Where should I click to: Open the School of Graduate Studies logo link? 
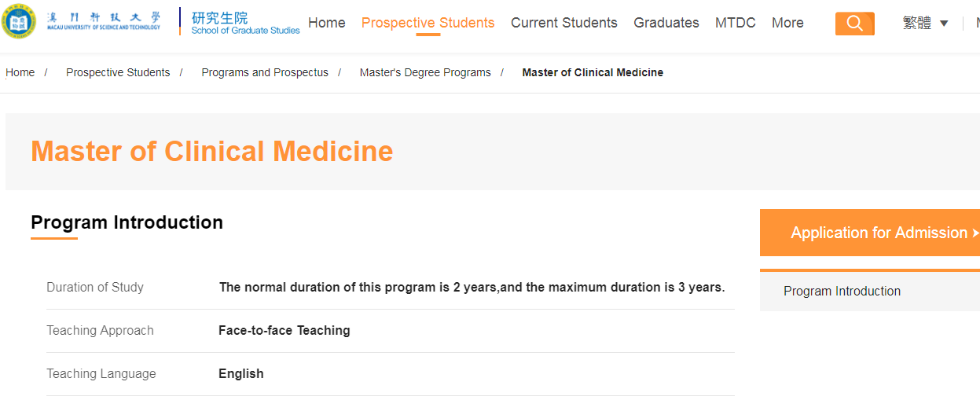pos(245,23)
